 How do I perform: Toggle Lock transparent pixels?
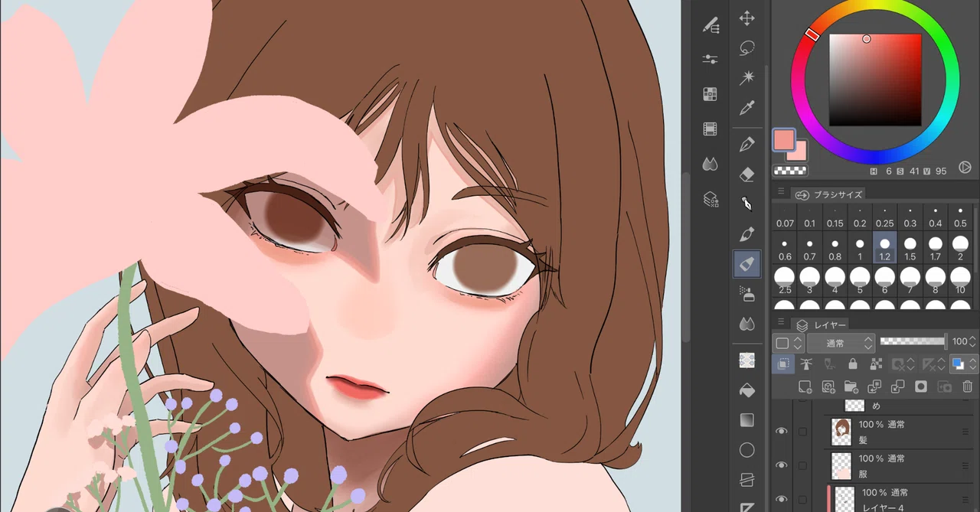876,364
